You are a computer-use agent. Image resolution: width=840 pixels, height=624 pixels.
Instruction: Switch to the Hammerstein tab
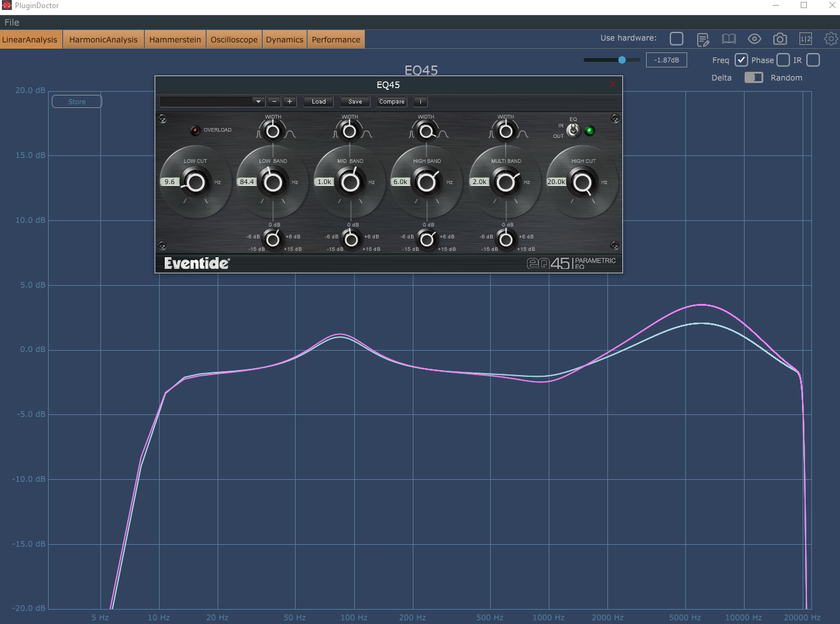point(175,39)
